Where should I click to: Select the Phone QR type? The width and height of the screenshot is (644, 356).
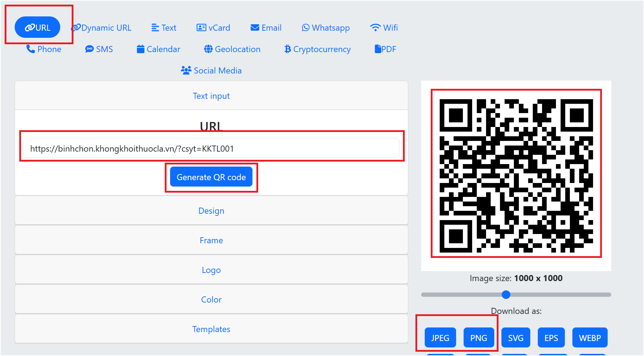(44, 49)
